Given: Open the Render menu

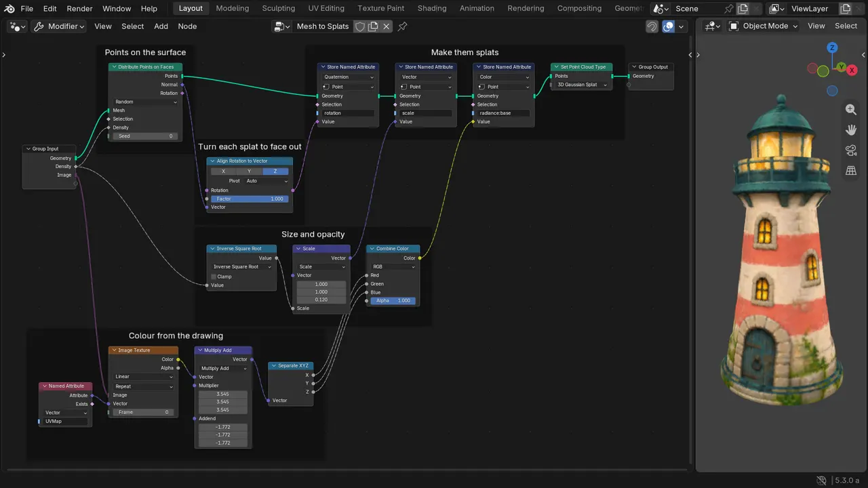Looking at the screenshot, I should coord(79,8).
